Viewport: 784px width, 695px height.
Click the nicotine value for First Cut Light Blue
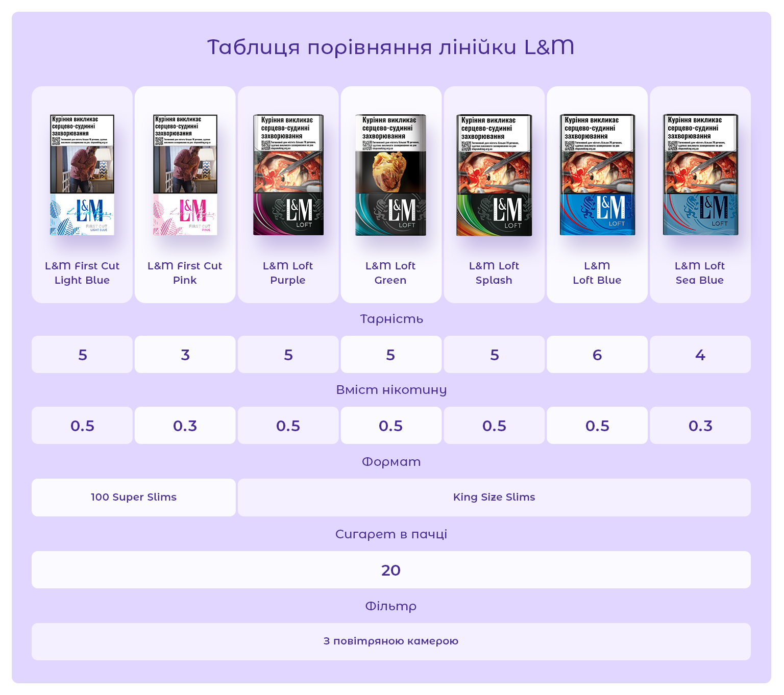82,426
